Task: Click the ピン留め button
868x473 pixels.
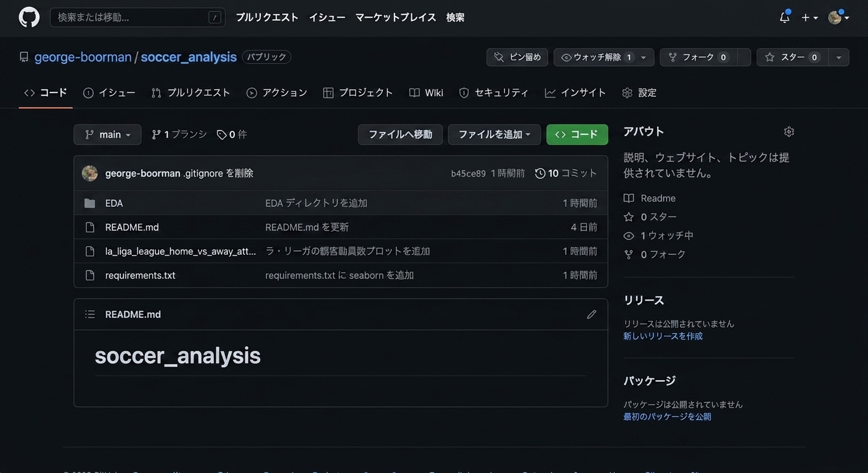Action: coord(517,57)
